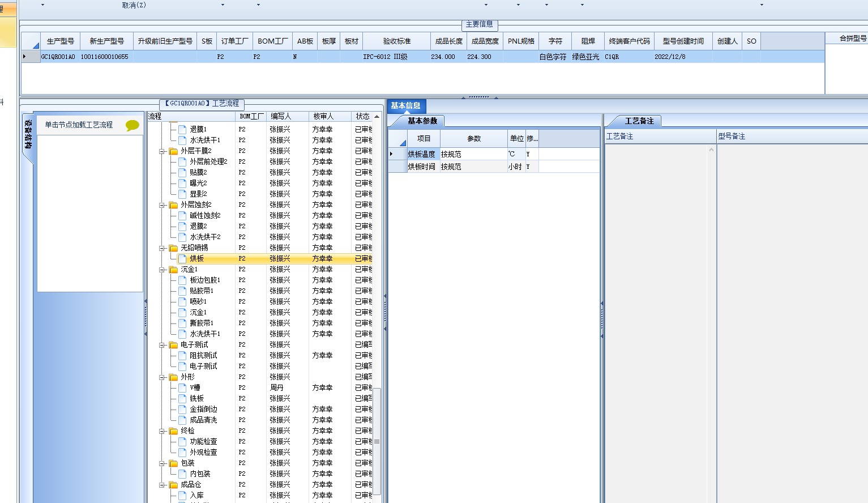The width and height of the screenshot is (868, 503).
Task: Click the document icon beside 曝光2
Action: pos(182,183)
